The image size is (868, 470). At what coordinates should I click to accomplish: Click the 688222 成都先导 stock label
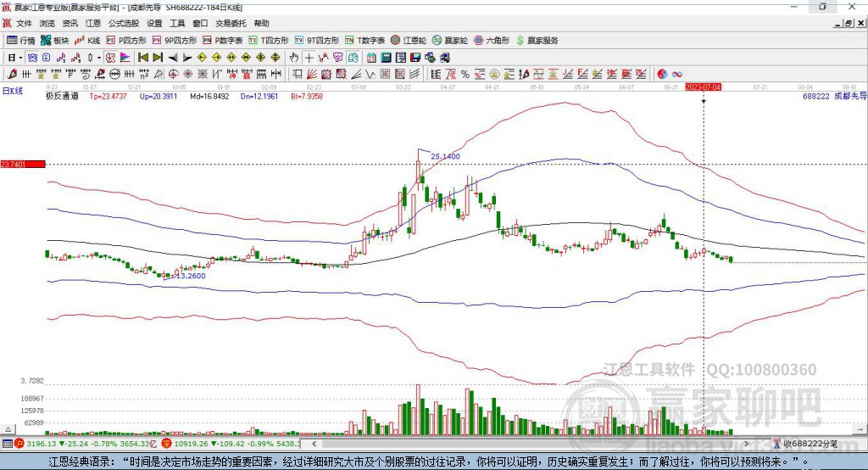(834, 96)
